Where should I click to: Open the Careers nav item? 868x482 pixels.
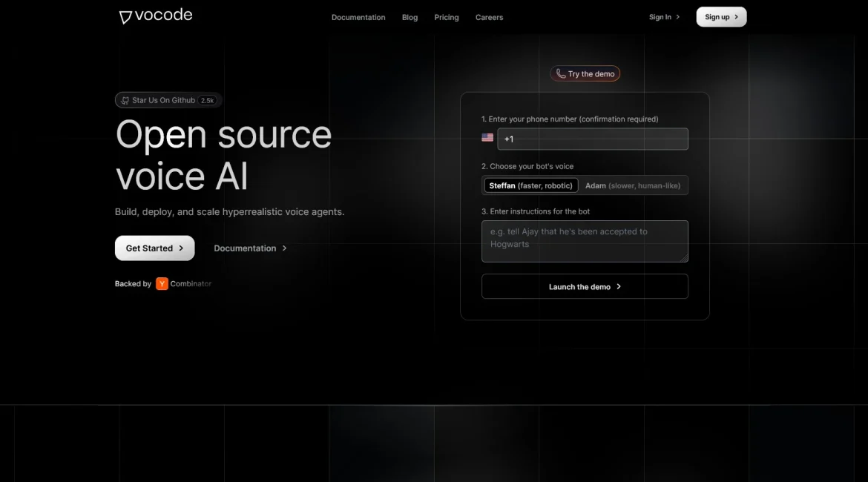pyautogui.click(x=489, y=17)
